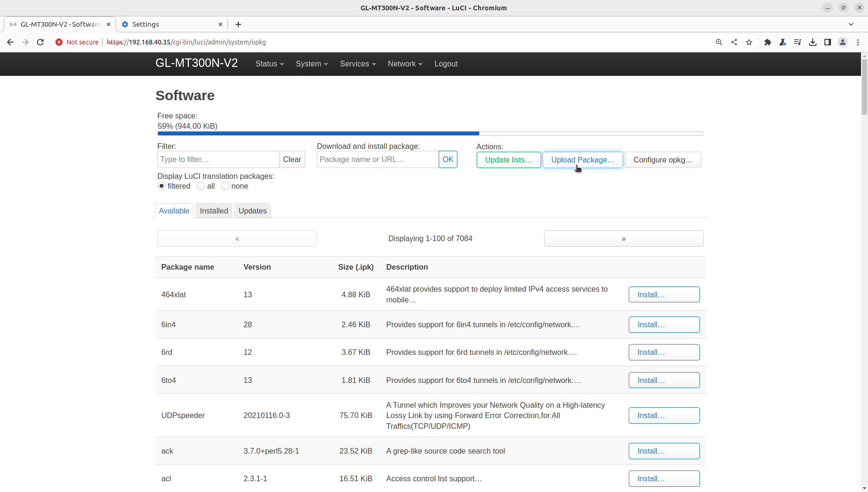The height and width of the screenshot is (492, 868).
Task: Open the Extensions puzzle icon
Action: pyautogui.click(x=768, y=42)
